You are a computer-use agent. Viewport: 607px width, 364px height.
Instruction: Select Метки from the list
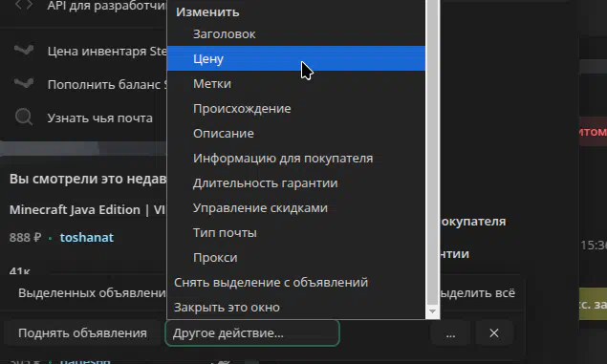coord(296,83)
